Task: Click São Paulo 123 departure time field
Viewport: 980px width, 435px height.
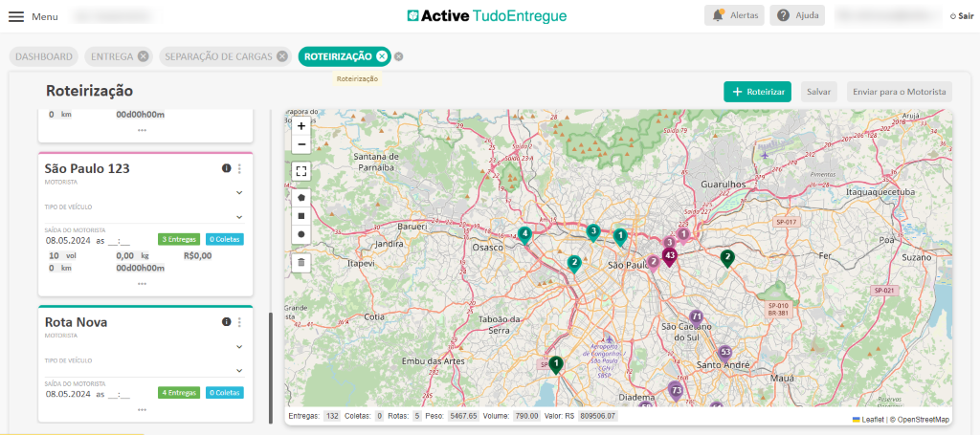Action: click(x=119, y=240)
